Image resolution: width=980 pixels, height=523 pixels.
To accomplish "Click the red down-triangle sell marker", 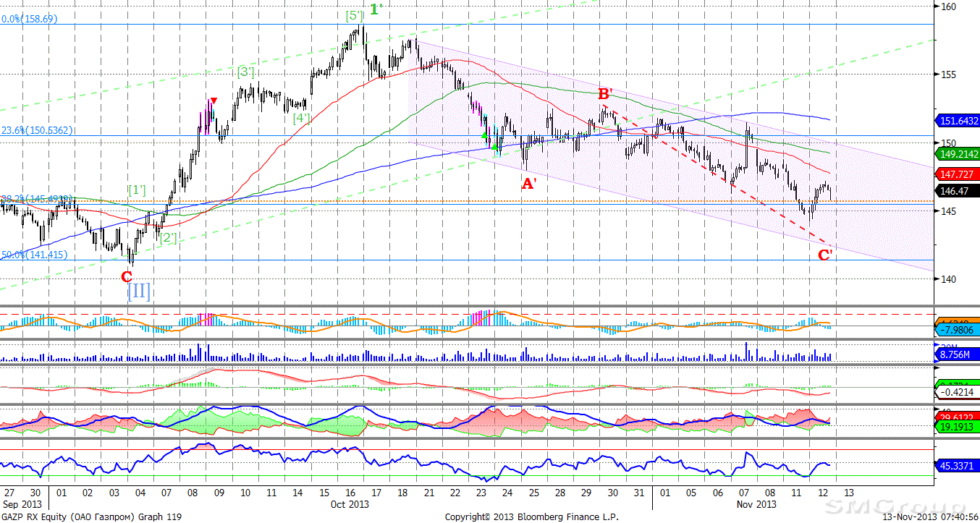I will pyautogui.click(x=214, y=101).
